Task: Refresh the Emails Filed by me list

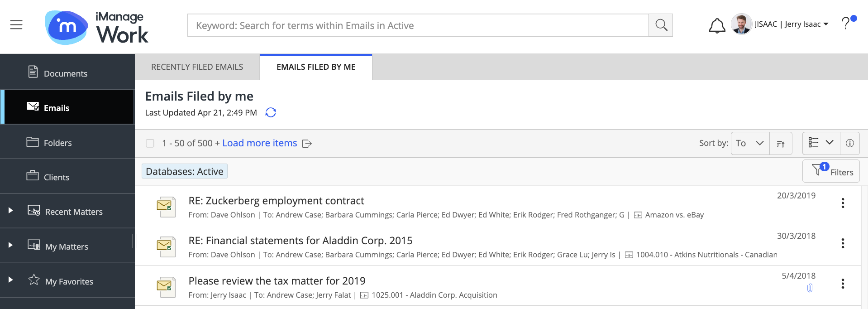Action: tap(271, 112)
